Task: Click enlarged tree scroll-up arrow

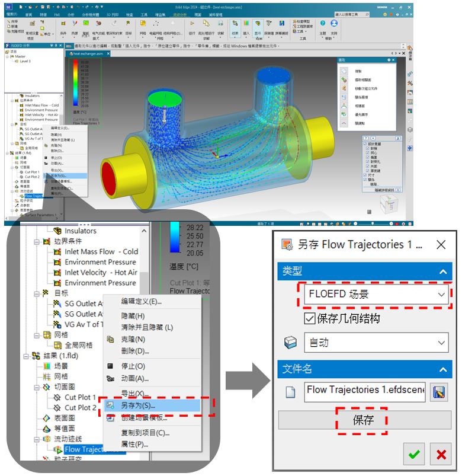Action: point(144,231)
